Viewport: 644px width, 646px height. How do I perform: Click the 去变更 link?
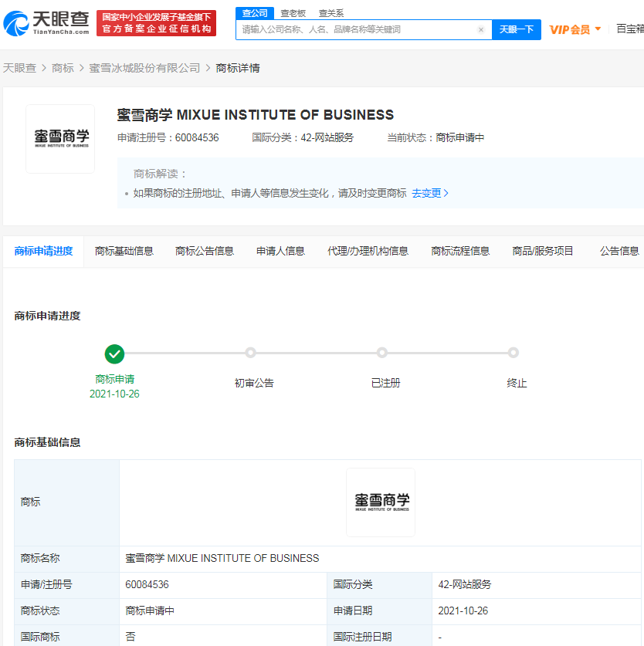[x=430, y=193]
